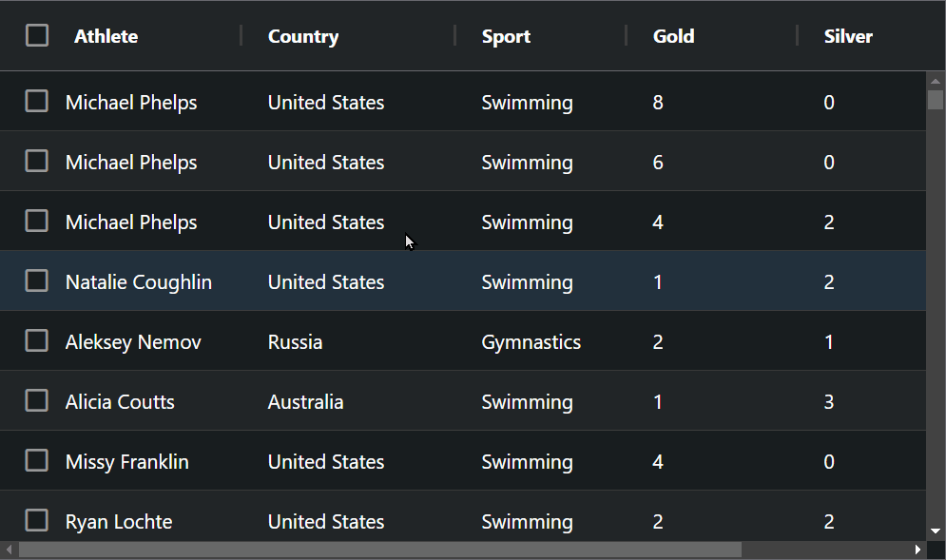This screenshot has width=946, height=560.
Task: Click the horizontal scrollbar left arrow
Action: 10,550
